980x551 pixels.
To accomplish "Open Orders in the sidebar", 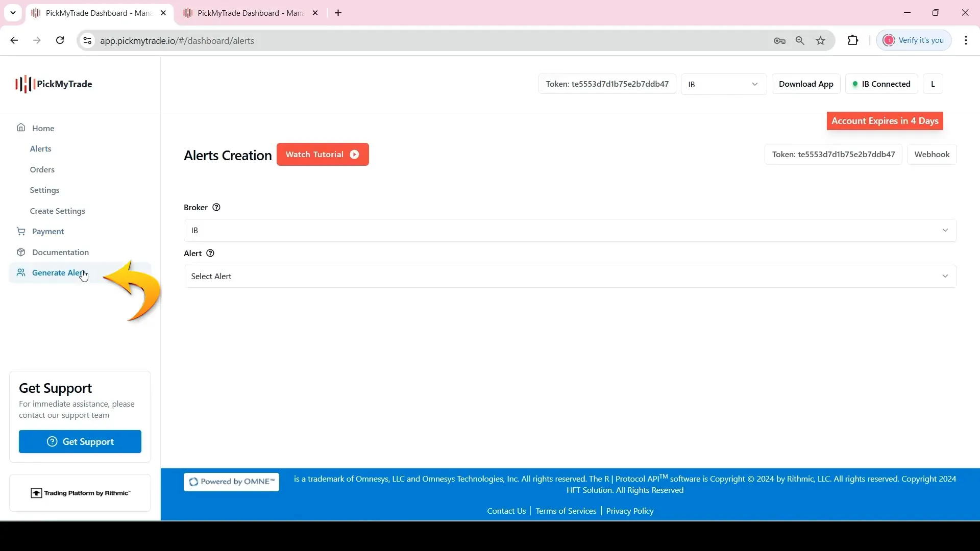I will (x=42, y=169).
